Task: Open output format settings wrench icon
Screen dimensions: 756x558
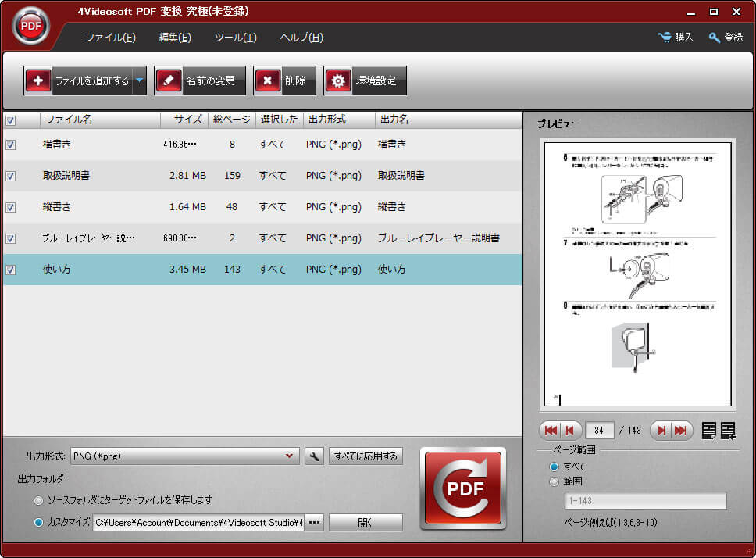Action: pos(314,456)
